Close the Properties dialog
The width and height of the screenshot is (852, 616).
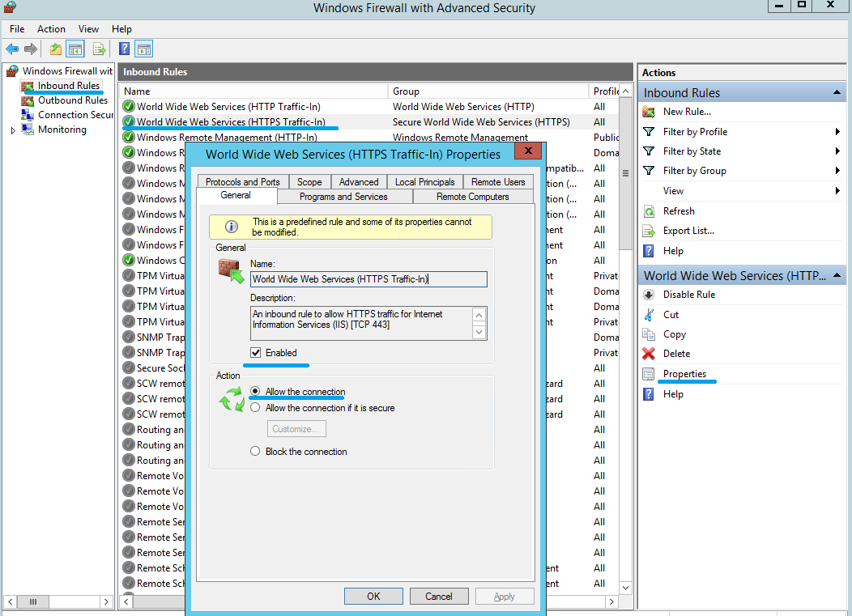point(528,151)
